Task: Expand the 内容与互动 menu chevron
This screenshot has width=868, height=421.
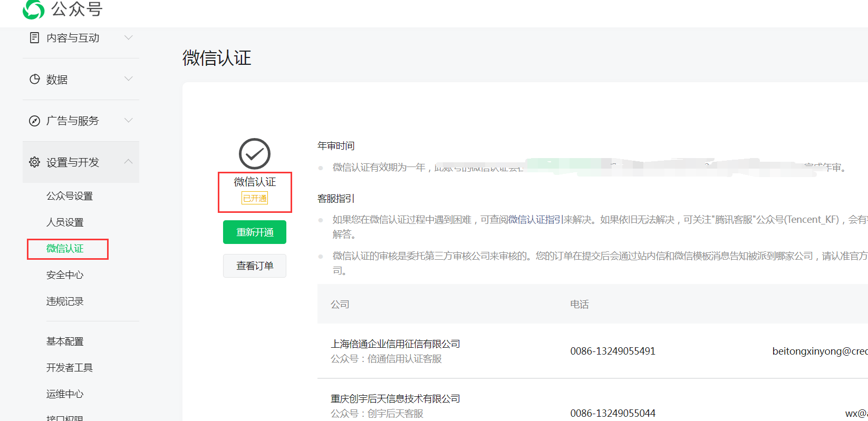Action: (128, 37)
